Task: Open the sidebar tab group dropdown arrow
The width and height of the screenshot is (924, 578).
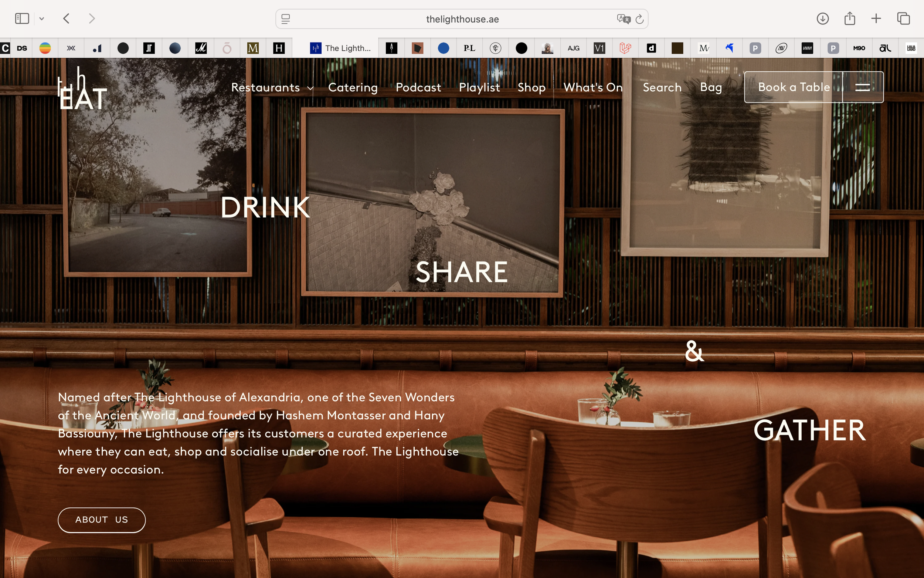Action: tap(42, 19)
